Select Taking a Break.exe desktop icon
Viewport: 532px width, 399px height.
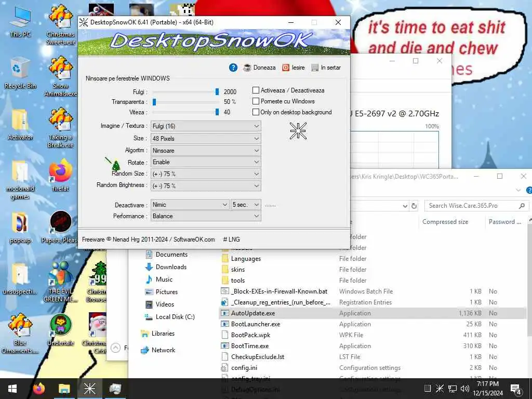click(x=61, y=128)
